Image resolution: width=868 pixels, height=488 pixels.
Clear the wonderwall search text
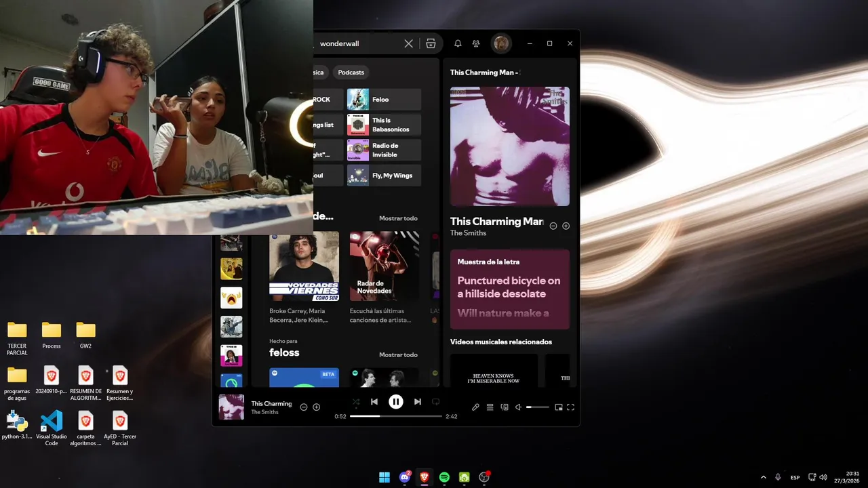408,43
